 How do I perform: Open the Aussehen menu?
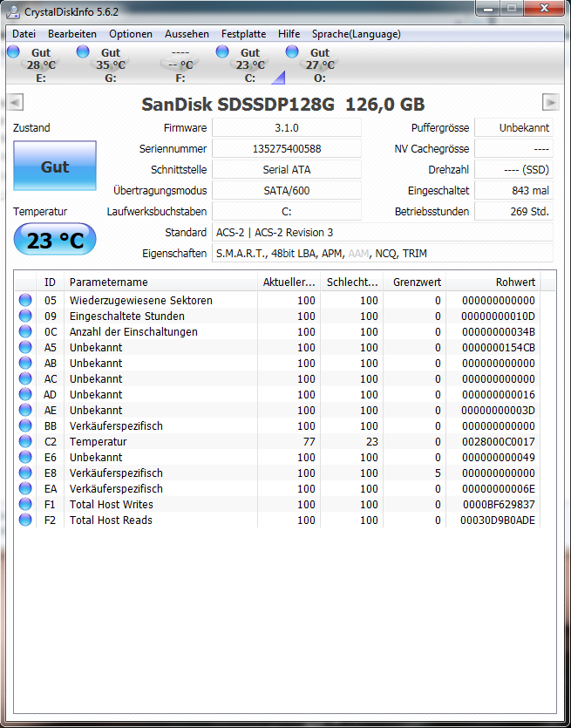point(187,34)
